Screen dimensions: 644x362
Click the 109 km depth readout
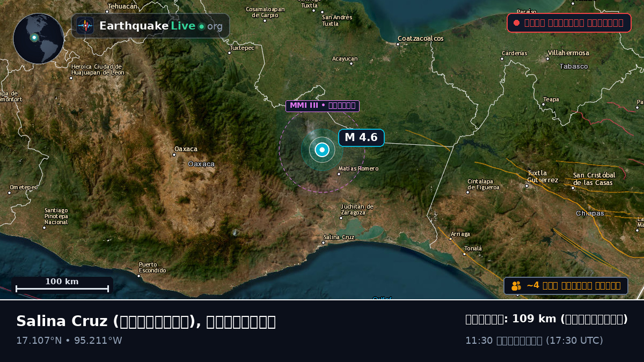point(546,319)
